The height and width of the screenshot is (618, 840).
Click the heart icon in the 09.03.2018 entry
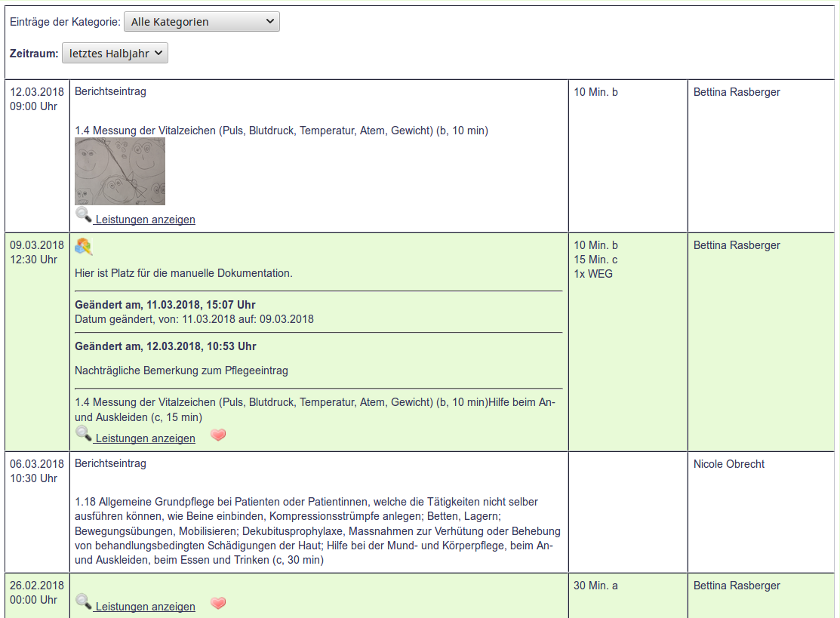tap(218, 435)
